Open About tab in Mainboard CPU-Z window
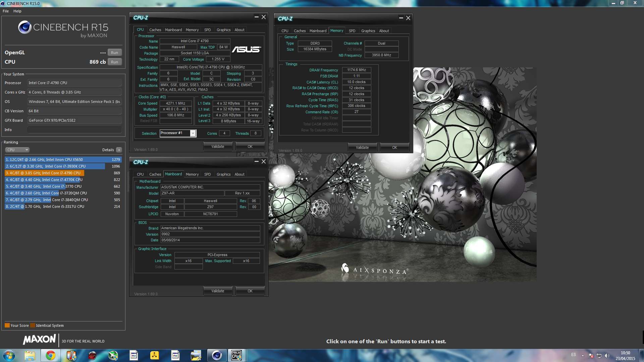Screen dimensions: 644x362 (x=239, y=174)
